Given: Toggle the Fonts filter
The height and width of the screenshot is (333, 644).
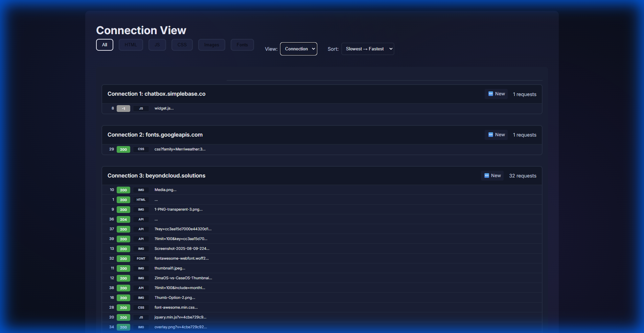Looking at the screenshot, I should click(x=242, y=44).
